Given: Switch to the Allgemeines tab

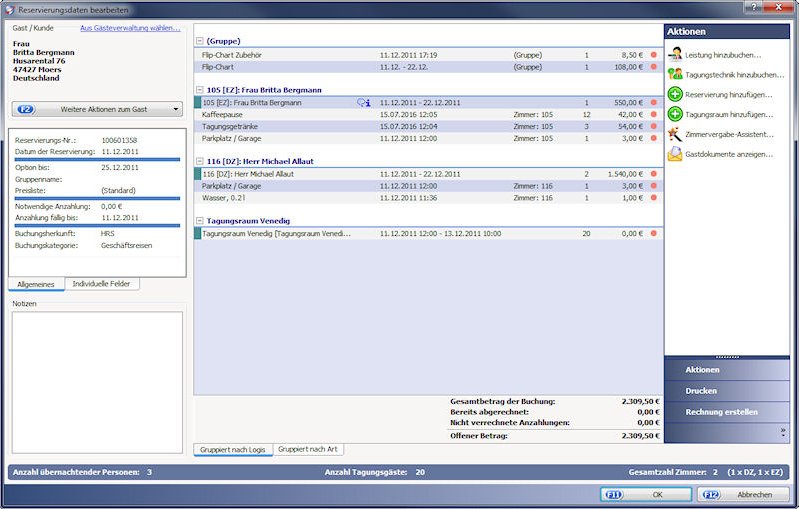Looking at the screenshot, I should click(x=36, y=284).
